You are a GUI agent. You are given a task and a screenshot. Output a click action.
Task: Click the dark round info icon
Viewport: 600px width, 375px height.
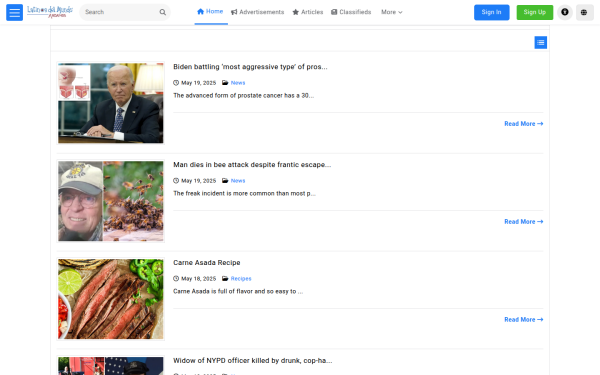tap(565, 12)
